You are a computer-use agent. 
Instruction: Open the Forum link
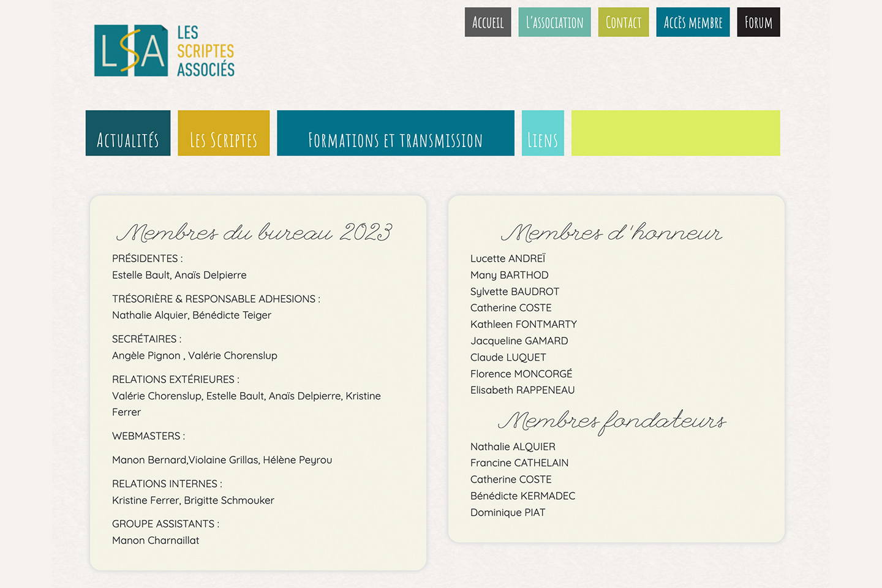click(x=758, y=22)
